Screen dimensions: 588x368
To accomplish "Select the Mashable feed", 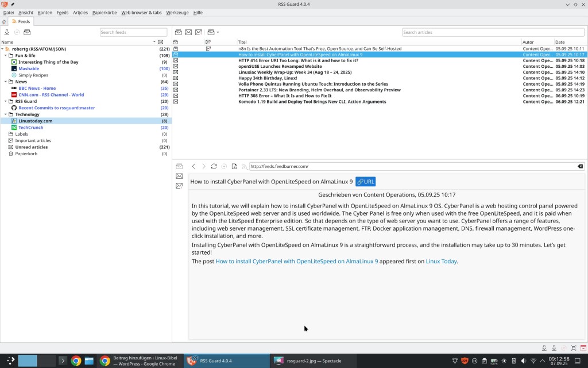I will click(29, 69).
